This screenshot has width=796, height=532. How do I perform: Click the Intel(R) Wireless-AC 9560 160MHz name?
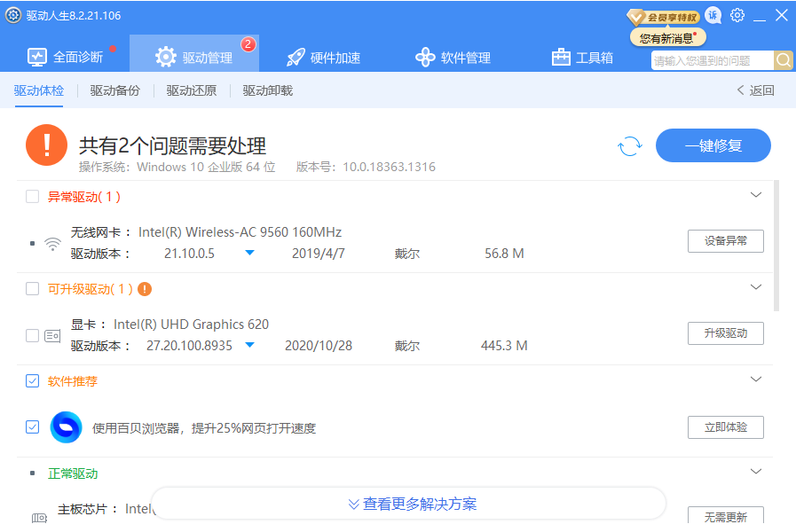(x=240, y=231)
